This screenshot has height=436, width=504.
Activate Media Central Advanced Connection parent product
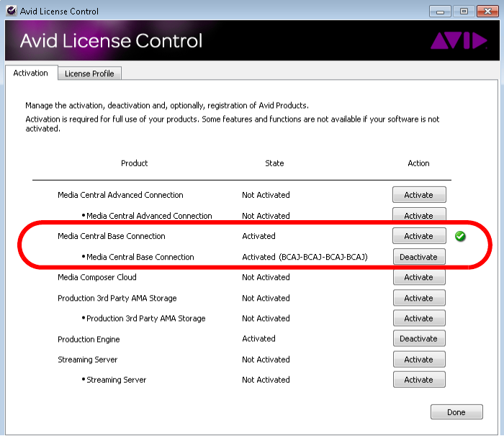tap(418, 195)
